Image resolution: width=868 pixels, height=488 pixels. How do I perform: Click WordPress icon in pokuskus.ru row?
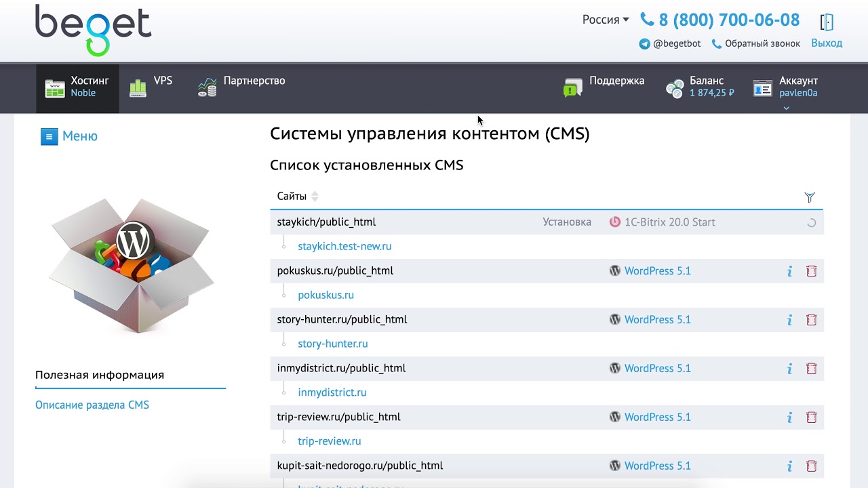[x=614, y=270]
